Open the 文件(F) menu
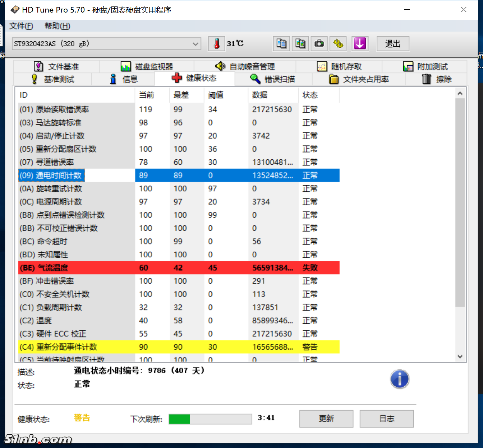This screenshot has height=448, width=483. coord(20,26)
